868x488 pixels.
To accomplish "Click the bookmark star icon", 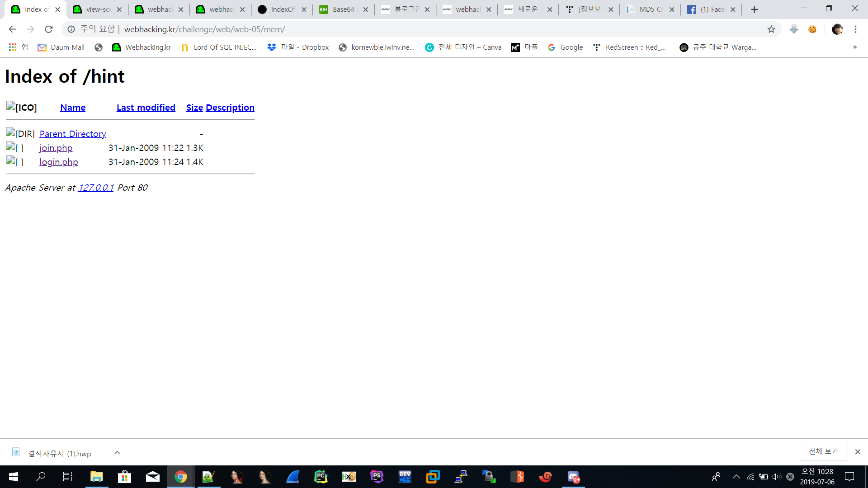I will pos(771,29).
